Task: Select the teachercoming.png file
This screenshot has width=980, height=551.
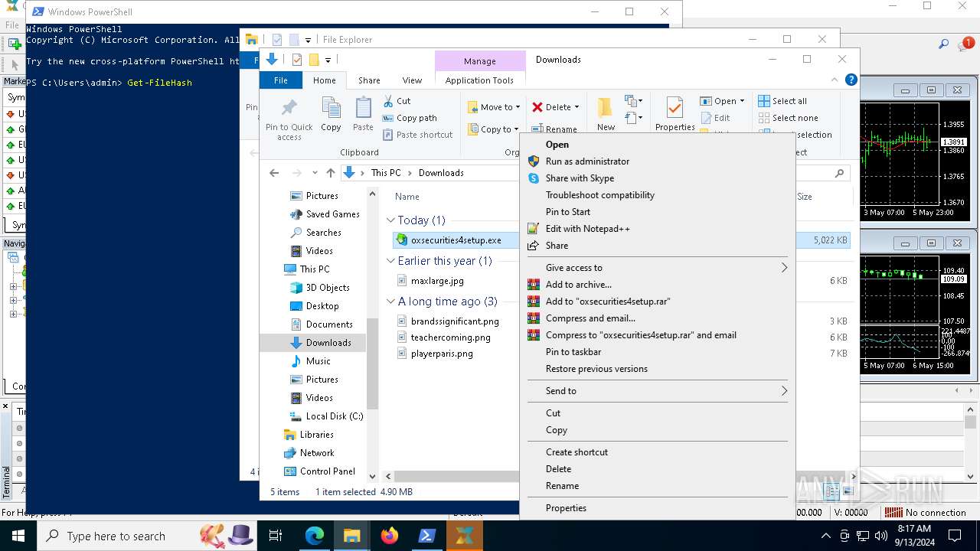Action: [450, 337]
